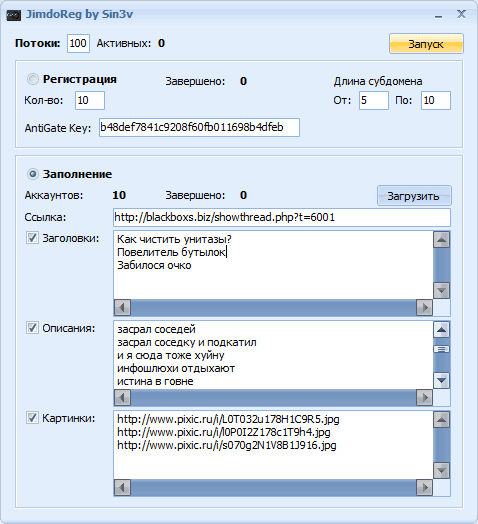The image size is (478, 524).
Task: Start the run with Запуск button
Action: click(426, 43)
